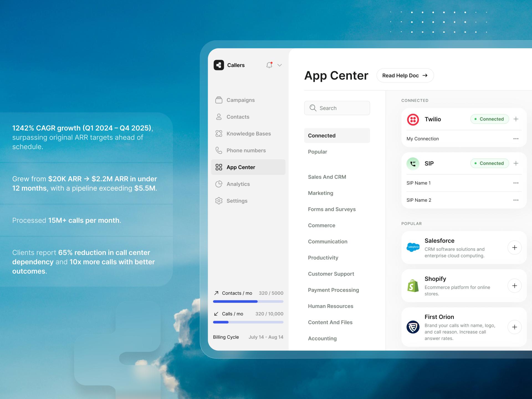
Task: Expand the Callers workspace chevron dropdown
Action: pos(280,65)
